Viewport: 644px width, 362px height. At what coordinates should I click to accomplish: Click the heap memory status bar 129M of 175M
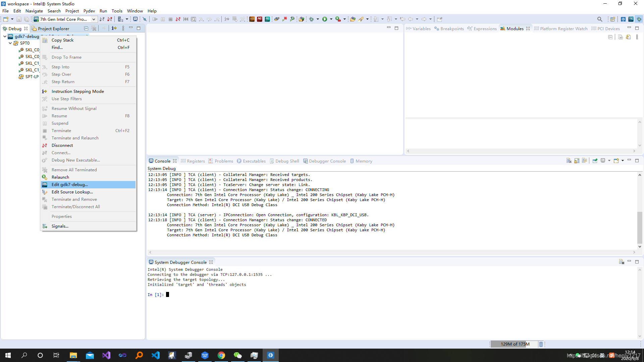point(515,344)
